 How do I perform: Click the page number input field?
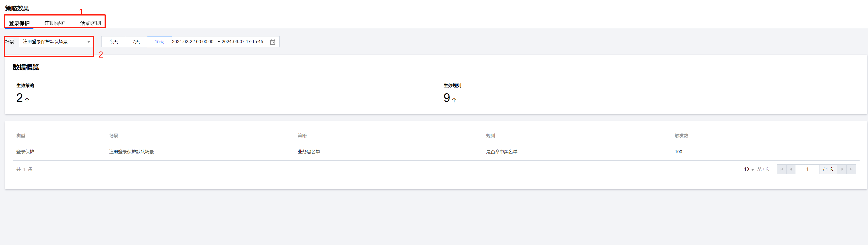pos(807,169)
